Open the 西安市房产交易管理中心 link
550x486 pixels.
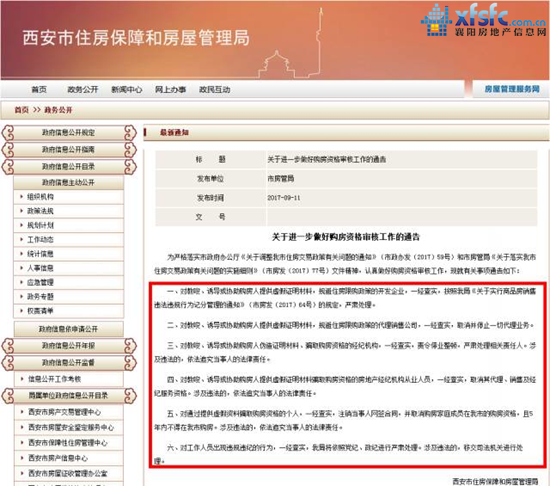click(65, 412)
